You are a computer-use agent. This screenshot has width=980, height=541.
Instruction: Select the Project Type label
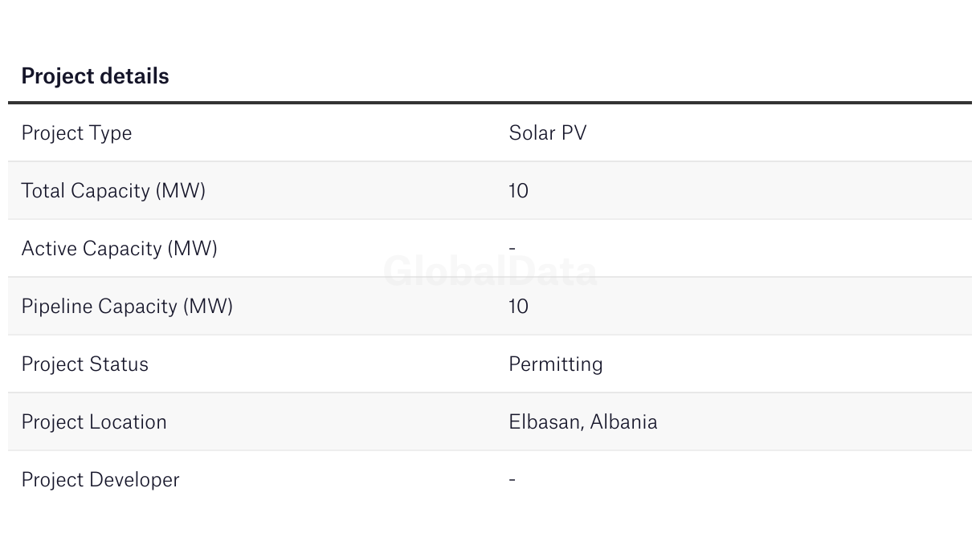pyautogui.click(x=76, y=133)
